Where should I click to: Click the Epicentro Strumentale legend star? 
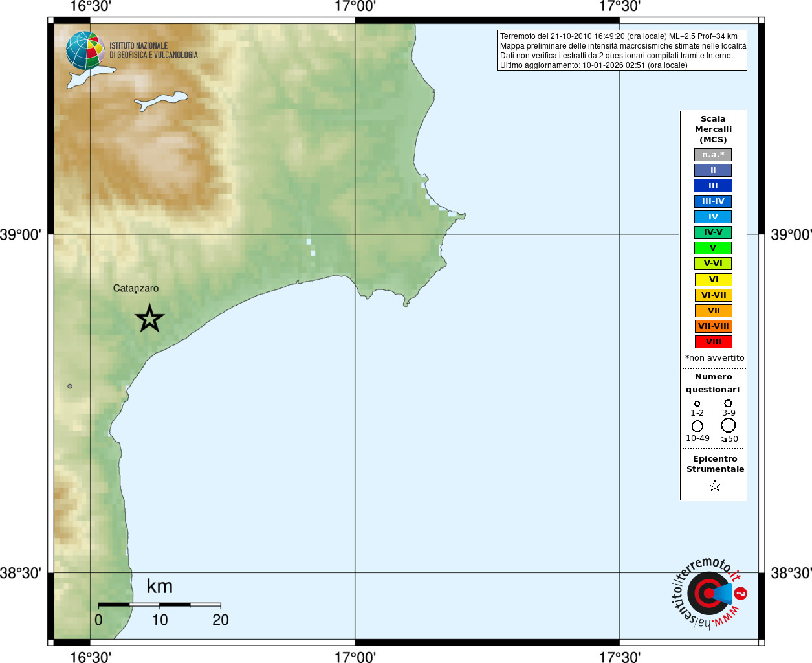pos(715,486)
